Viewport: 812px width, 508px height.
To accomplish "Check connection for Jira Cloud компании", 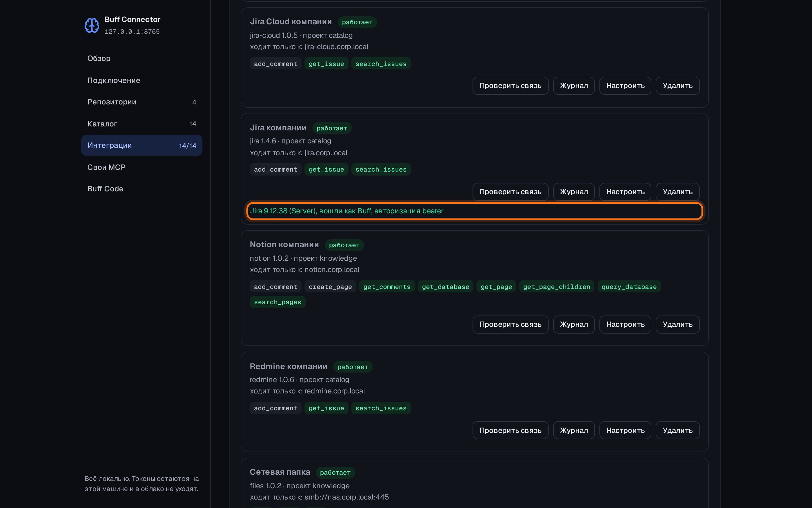I will tap(510, 86).
